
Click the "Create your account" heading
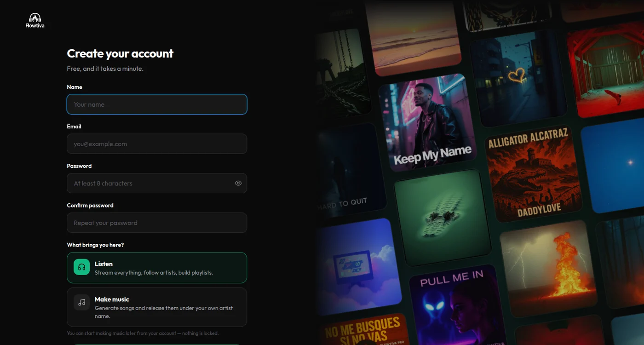(x=120, y=53)
